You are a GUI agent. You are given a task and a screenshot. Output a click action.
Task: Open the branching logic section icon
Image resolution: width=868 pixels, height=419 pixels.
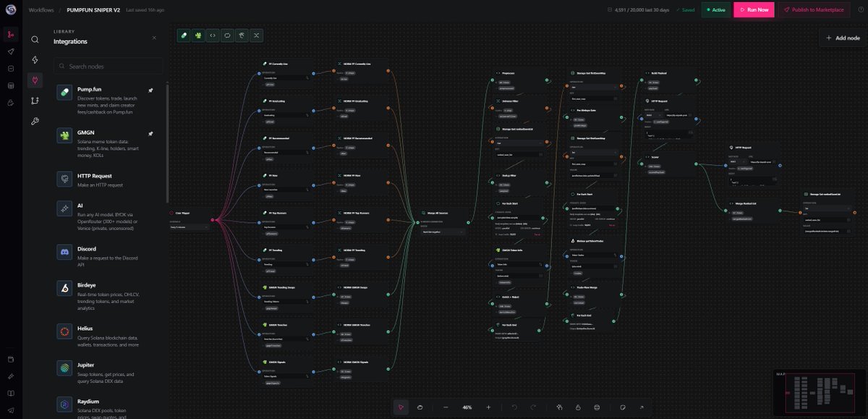pos(35,101)
